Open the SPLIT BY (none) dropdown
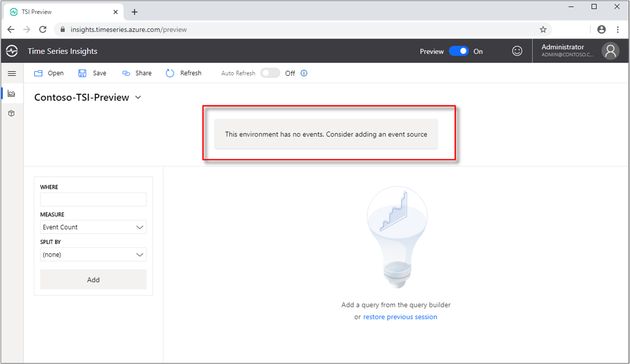Image resolution: width=630 pixels, height=364 pixels. [x=93, y=255]
